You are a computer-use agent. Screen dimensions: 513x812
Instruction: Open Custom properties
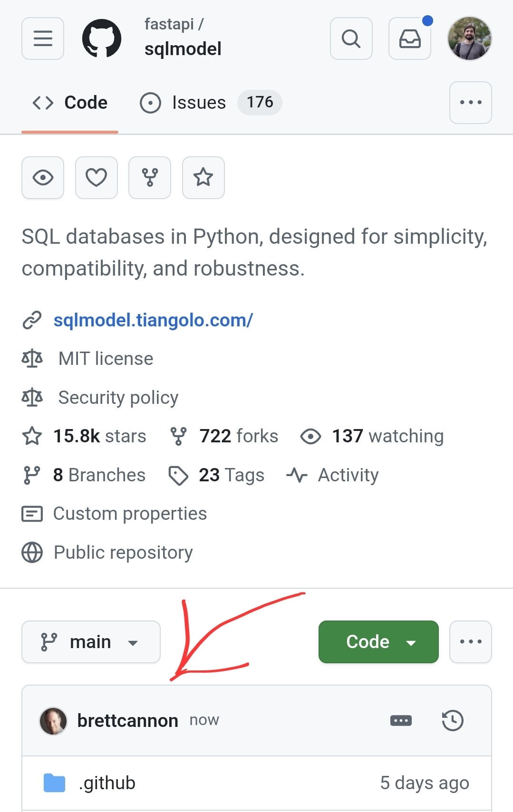[130, 514]
